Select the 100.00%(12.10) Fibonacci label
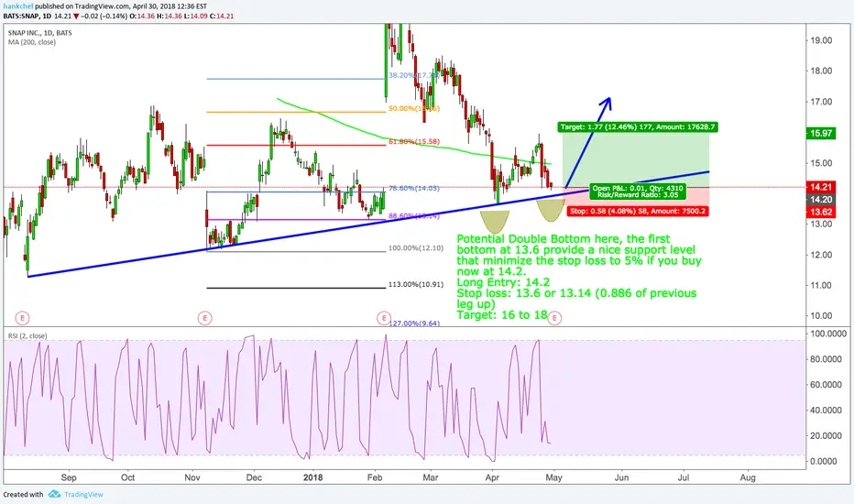Screen dimensions: 854x504 click(x=416, y=248)
